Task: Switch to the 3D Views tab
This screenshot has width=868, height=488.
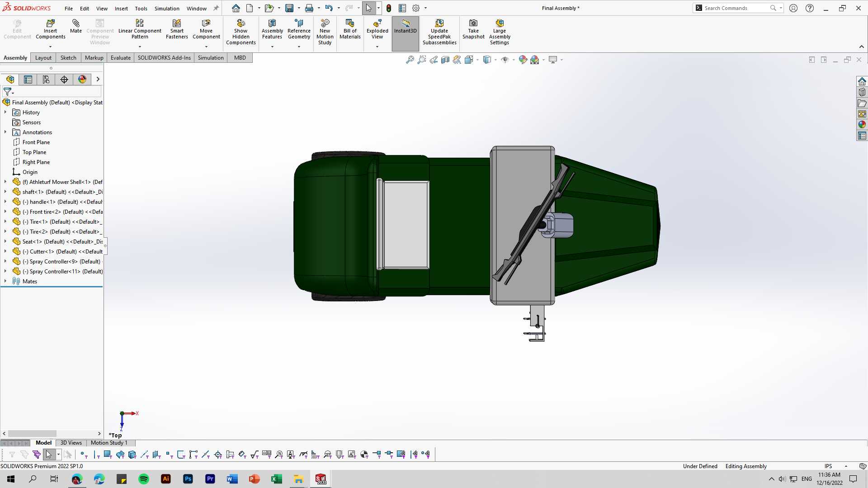Action: 71,443
